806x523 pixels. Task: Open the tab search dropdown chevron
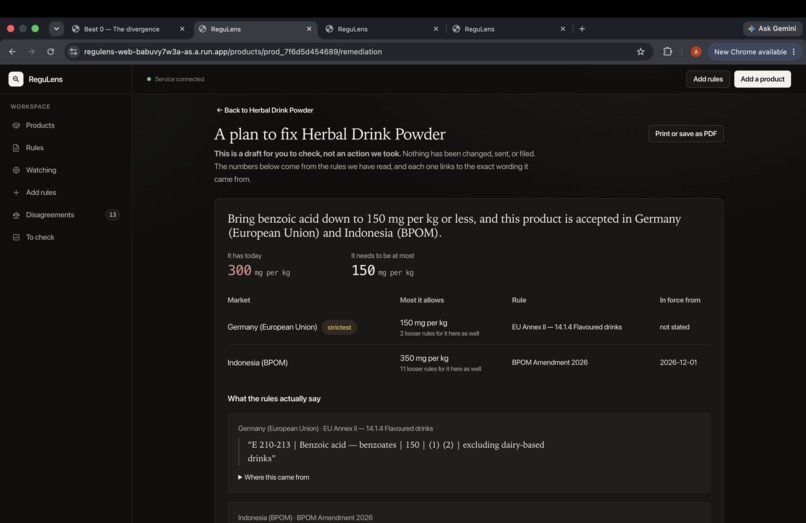(56, 29)
